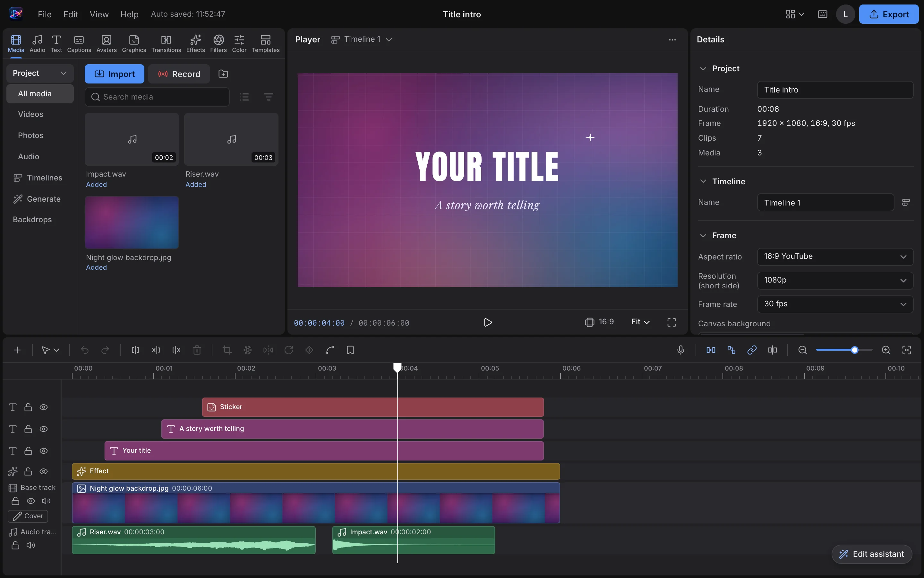Open the Resolution 1080p dropdown
Viewport: 924px width, 578px height.
click(835, 280)
